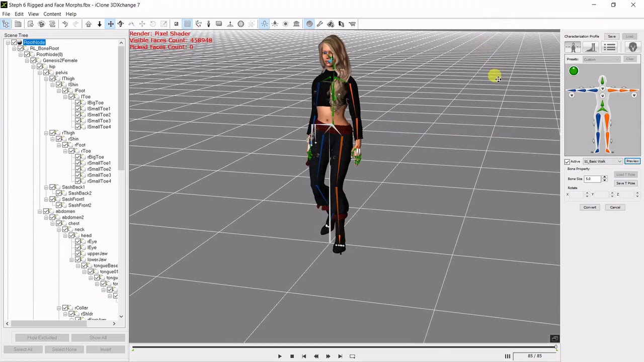
Task: Click the Bone Size value field
Action: pyautogui.click(x=593, y=179)
